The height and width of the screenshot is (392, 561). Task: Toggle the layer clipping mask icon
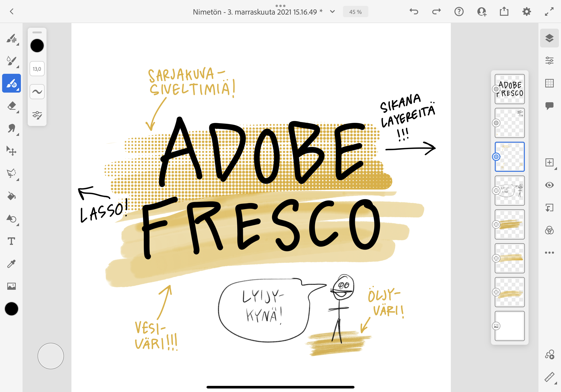pyautogui.click(x=549, y=208)
